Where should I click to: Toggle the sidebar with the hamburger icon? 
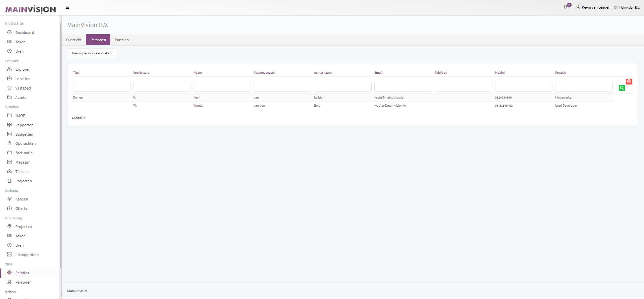(x=67, y=7)
